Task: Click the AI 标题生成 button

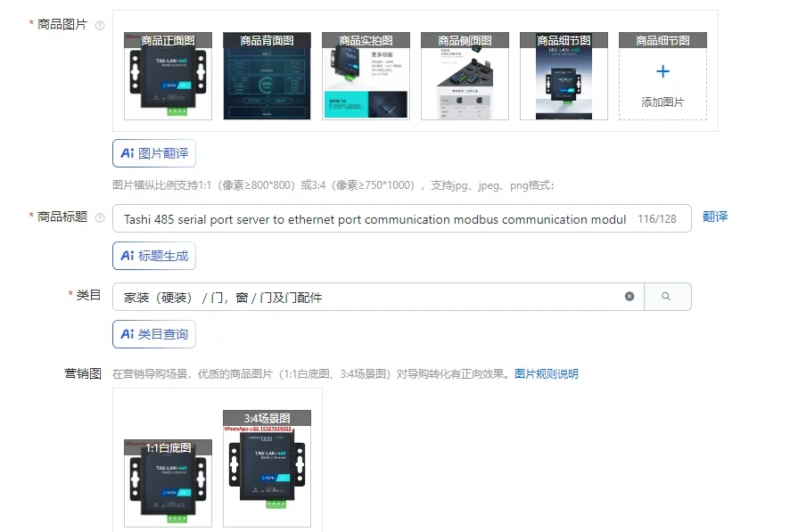Action: (154, 256)
